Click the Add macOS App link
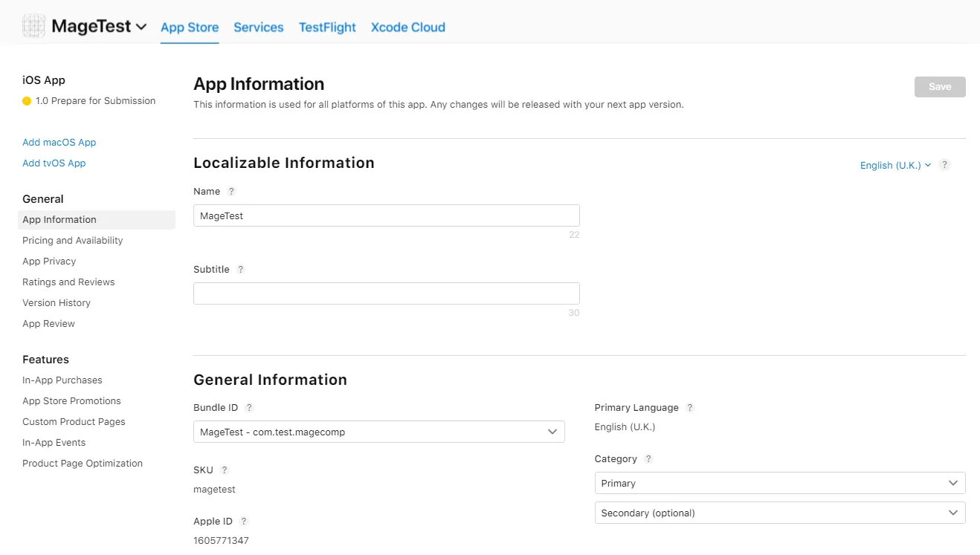The height and width of the screenshot is (555, 980). [x=59, y=143]
